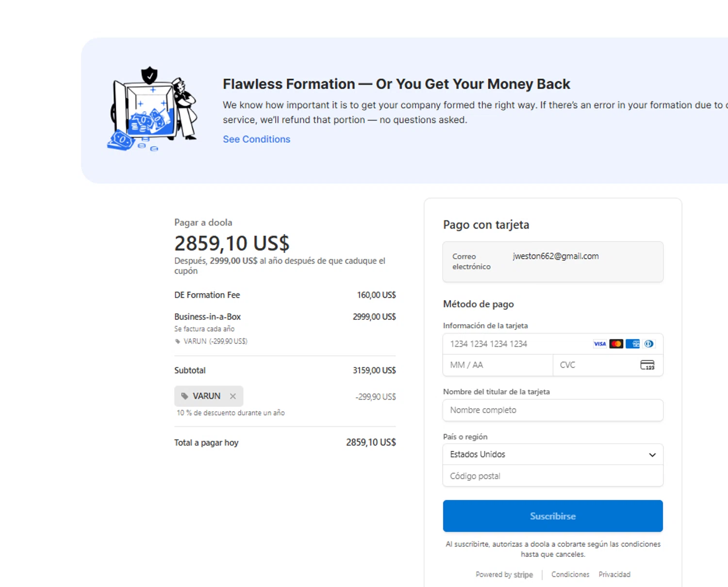
Task: Click the 2859,10 US$ headline amount
Action: pos(232,243)
